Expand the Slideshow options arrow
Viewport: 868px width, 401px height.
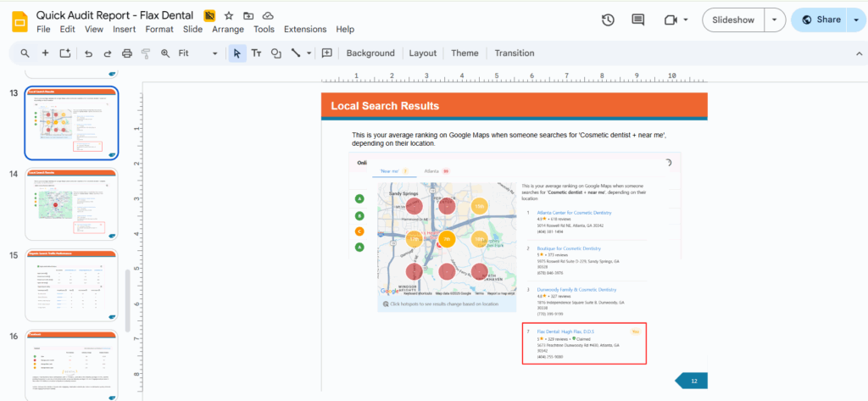774,19
